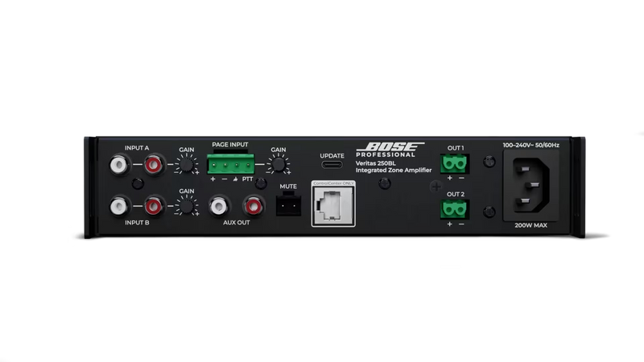Click the screw to the right of OUT 2

pos(489,212)
